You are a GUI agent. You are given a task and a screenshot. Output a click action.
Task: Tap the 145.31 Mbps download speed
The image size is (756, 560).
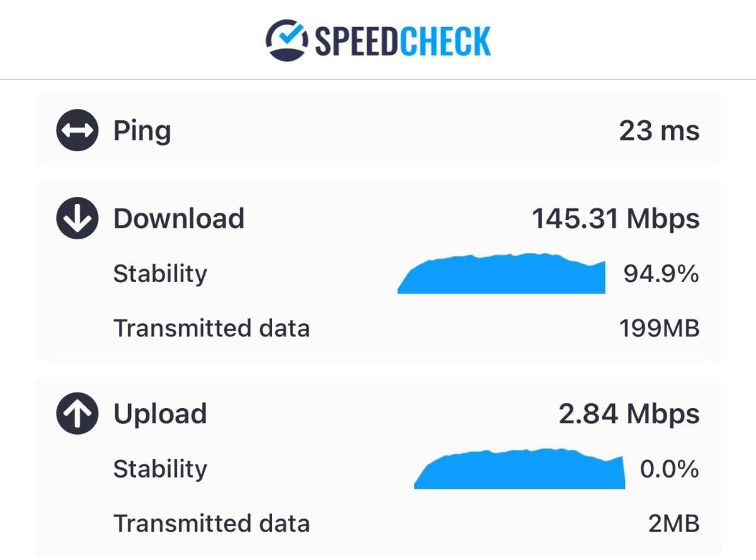click(x=616, y=219)
